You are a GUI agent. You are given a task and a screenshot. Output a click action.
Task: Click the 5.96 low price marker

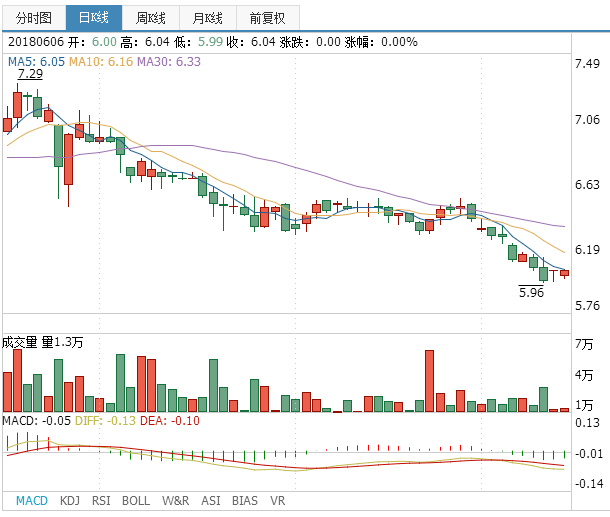tap(531, 292)
